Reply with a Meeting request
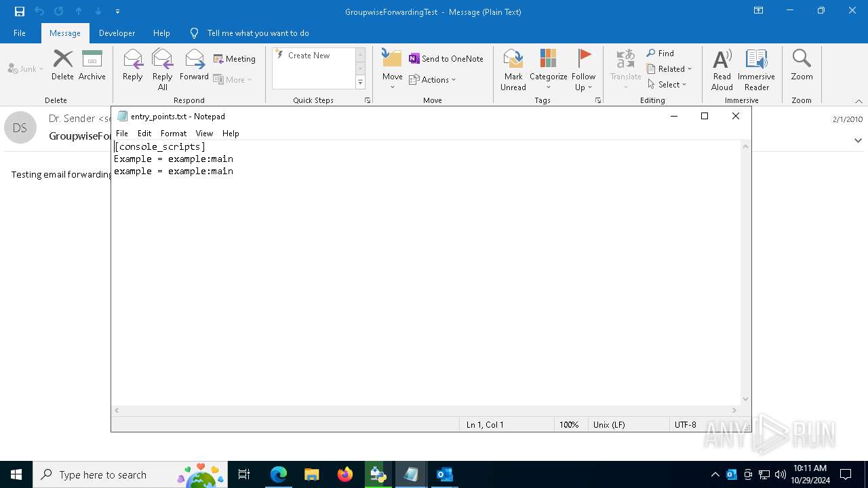Screen dimensions: 868x488 point(235,59)
